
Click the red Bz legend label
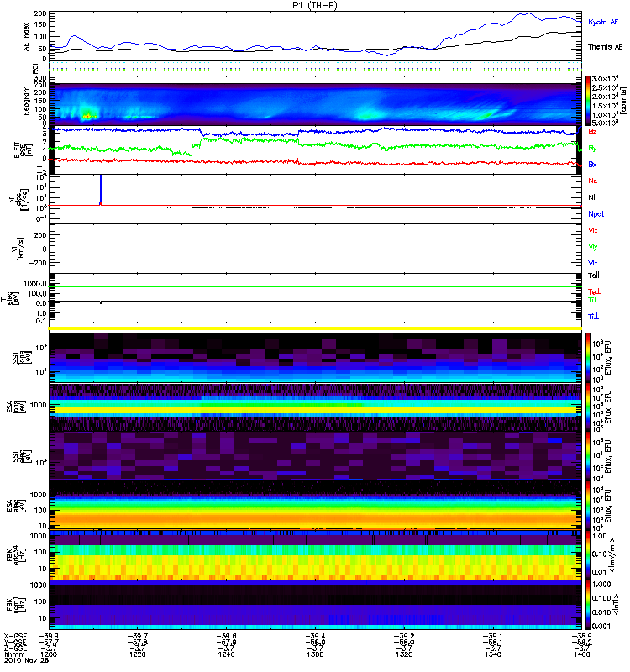click(592, 131)
